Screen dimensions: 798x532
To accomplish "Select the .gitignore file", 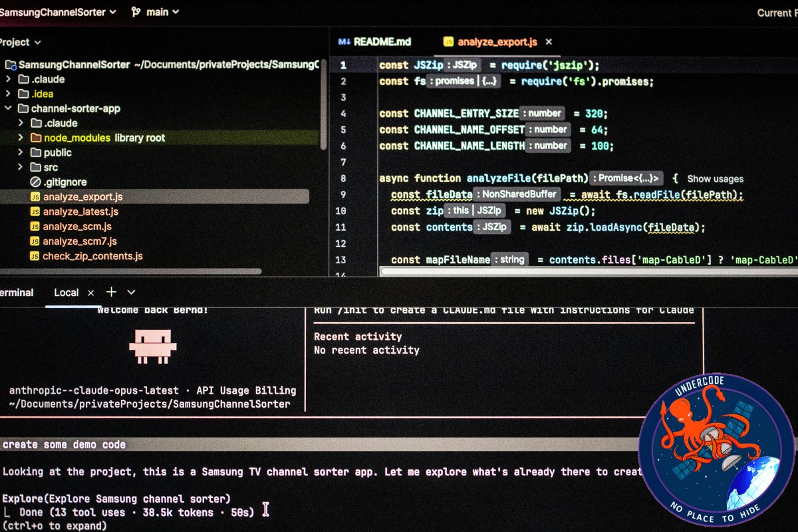I will point(65,182).
